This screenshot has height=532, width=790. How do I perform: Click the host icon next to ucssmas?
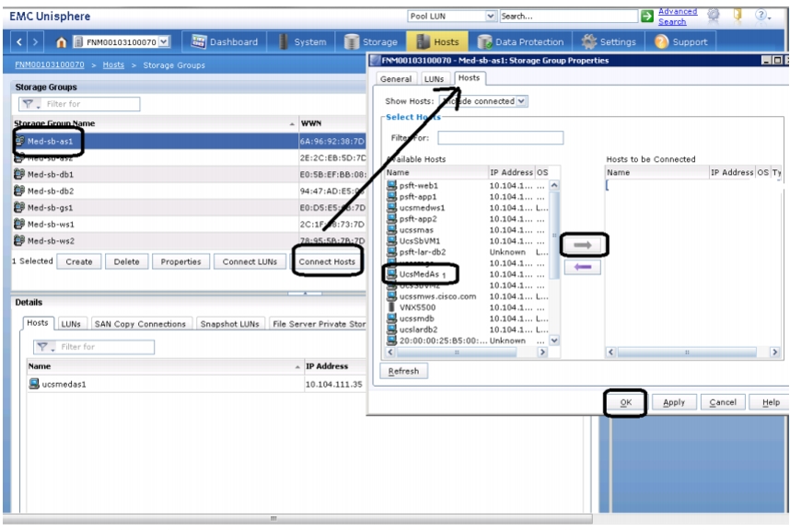click(391, 230)
